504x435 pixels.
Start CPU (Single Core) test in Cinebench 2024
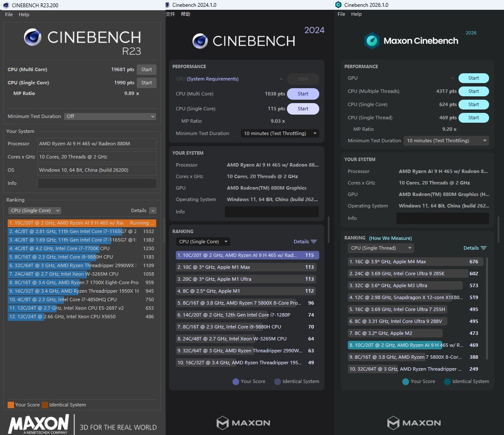pos(303,109)
